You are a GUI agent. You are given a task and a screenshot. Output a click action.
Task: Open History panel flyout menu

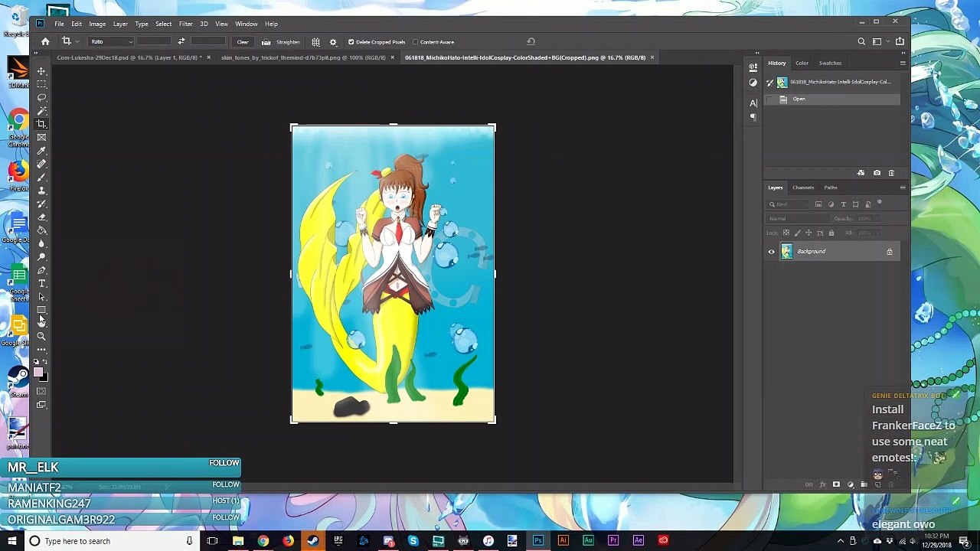click(903, 63)
